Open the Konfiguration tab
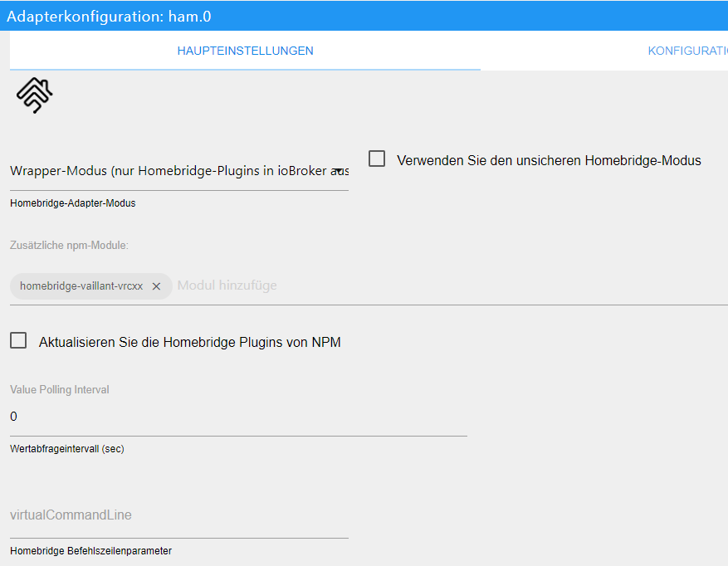728x566 pixels. coord(686,51)
